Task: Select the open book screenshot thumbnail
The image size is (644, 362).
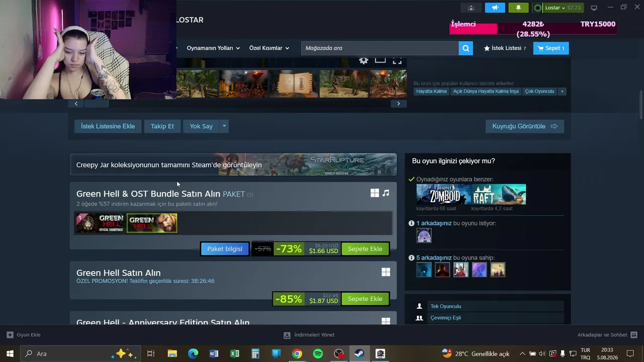Action: pyautogui.click(x=294, y=83)
